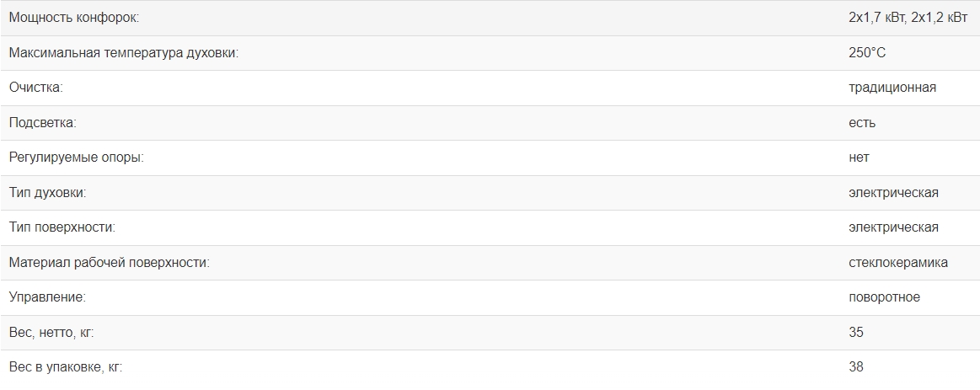980x390 pixels.
Task: Click the 'Тип поверхности' label
Action: (x=62, y=227)
